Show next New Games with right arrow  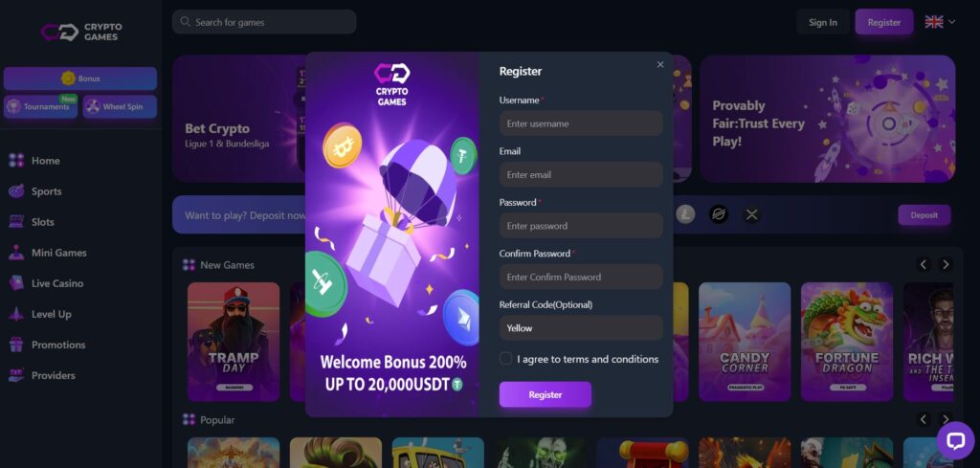946,264
